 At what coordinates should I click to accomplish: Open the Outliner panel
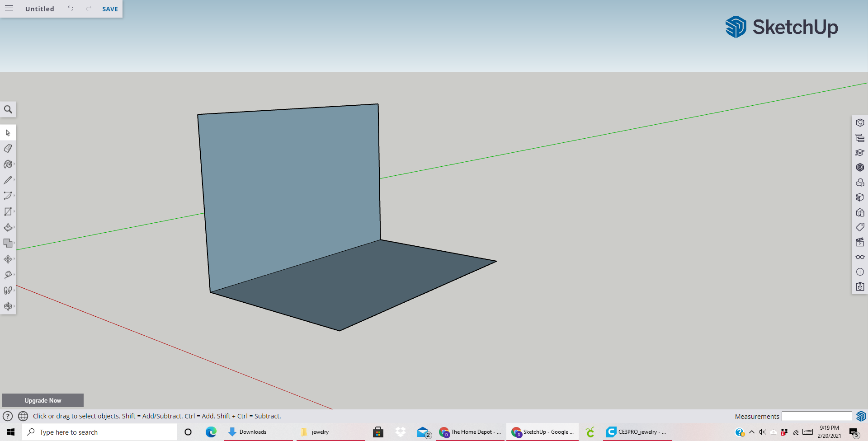(860, 137)
